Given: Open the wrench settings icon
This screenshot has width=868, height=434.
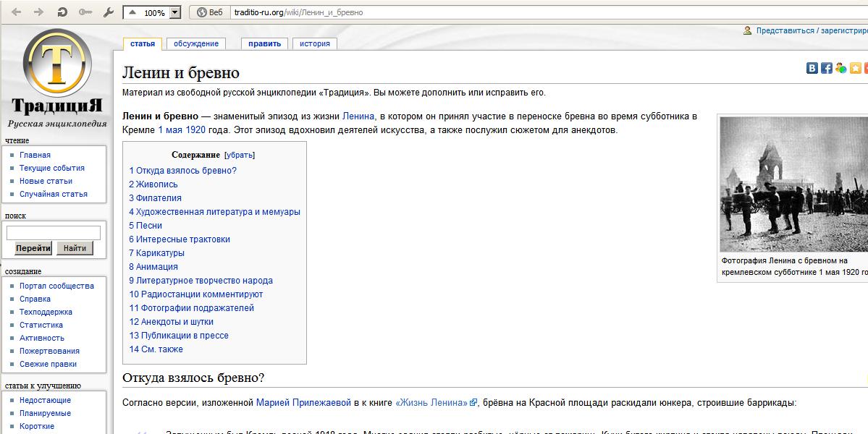Looking at the screenshot, I should coord(109,12).
